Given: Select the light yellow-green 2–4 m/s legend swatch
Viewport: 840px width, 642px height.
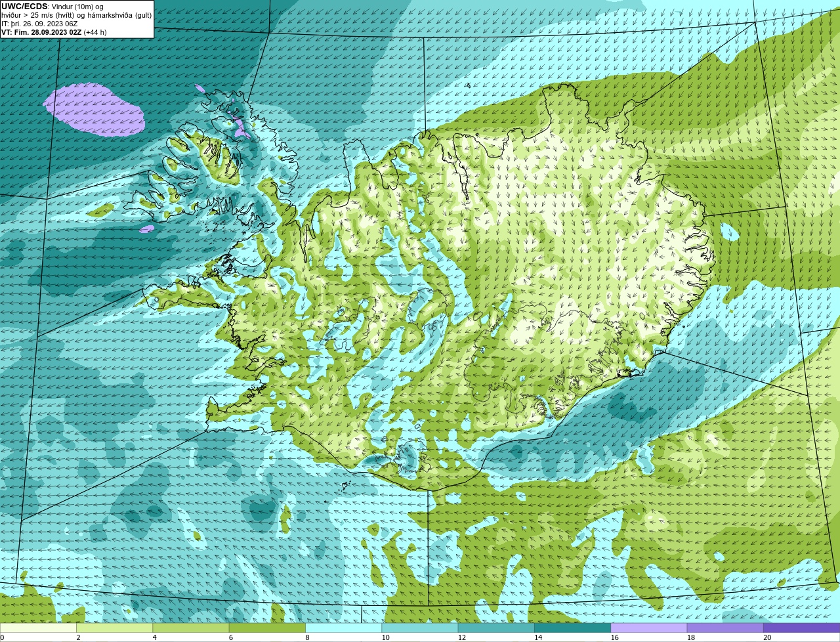Looking at the screenshot, I should pos(115,628).
